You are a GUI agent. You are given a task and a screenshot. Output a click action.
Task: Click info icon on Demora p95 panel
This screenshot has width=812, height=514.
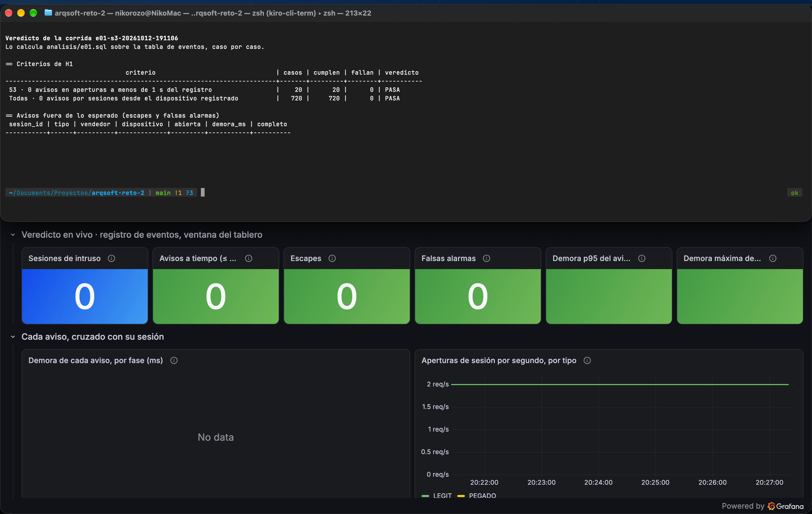pos(642,258)
